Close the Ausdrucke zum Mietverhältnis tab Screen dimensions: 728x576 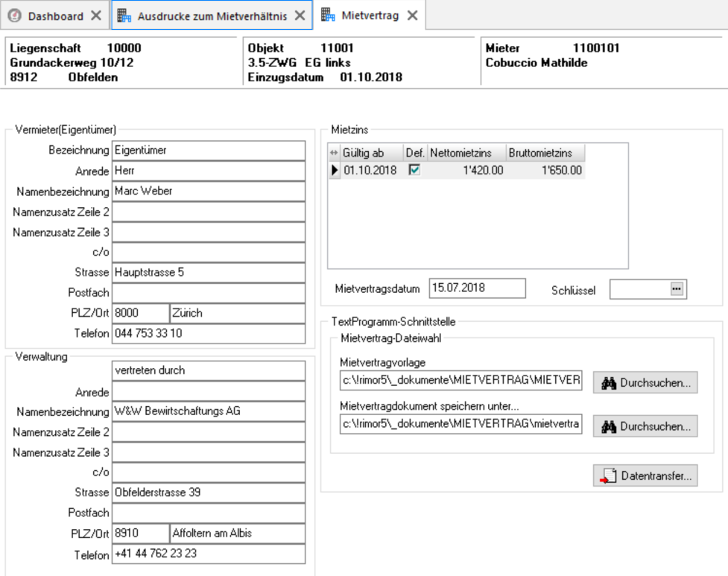(300, 16)
